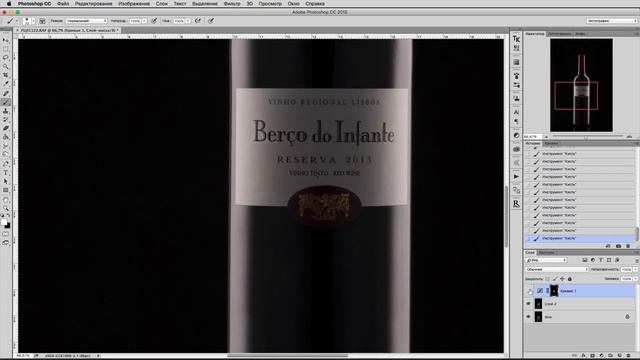
Task: Toggle lock all in Layers panel
Action: pos(570,279)
